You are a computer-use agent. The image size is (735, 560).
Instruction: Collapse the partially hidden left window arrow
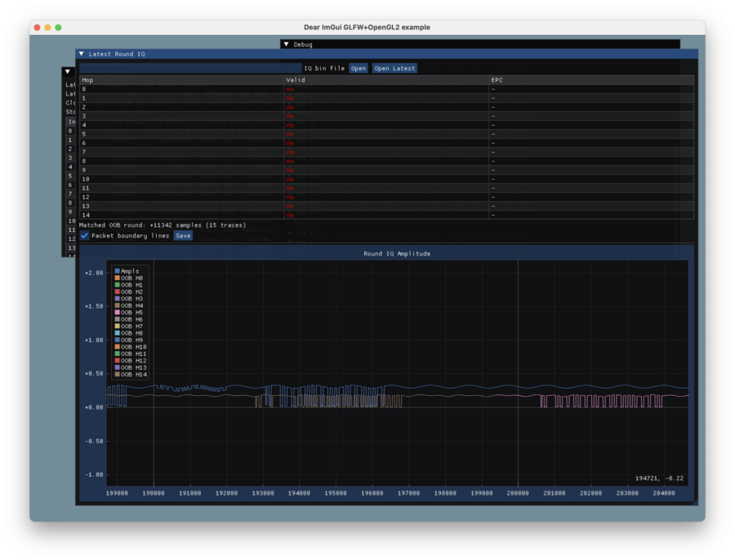[x=68, y=72]
